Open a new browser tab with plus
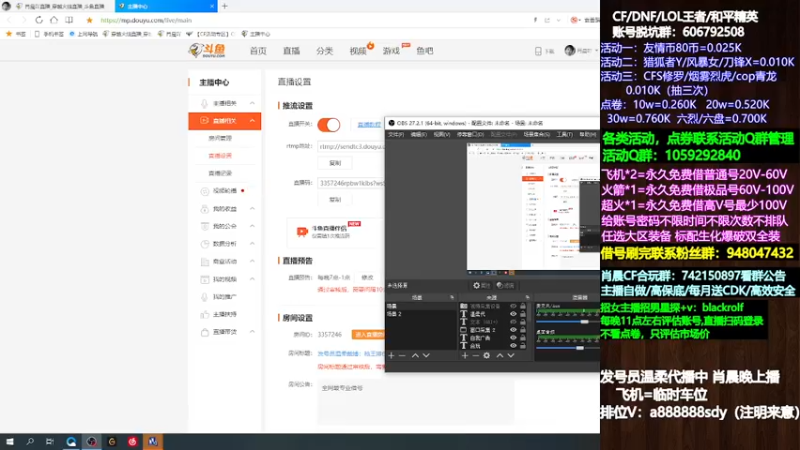 (224, 6)
